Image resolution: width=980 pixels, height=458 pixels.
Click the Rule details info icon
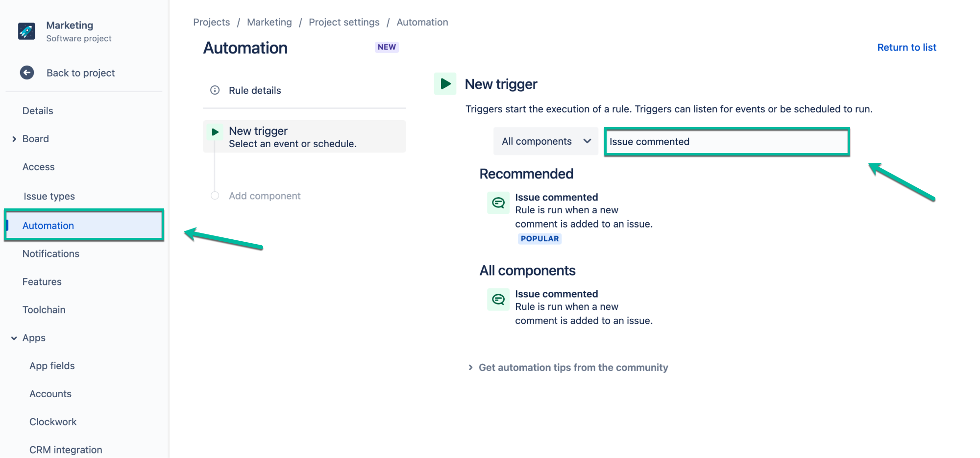tap(214, 90)
